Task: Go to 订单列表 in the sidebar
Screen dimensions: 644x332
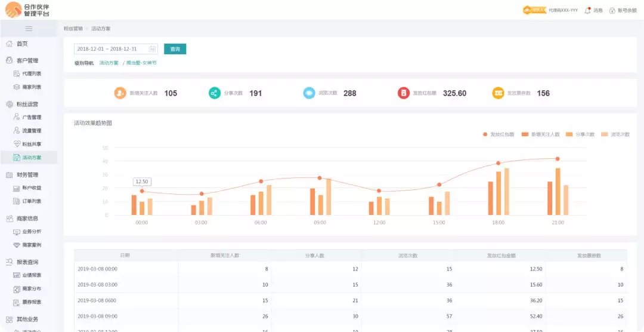Action: tap(32, 201)
